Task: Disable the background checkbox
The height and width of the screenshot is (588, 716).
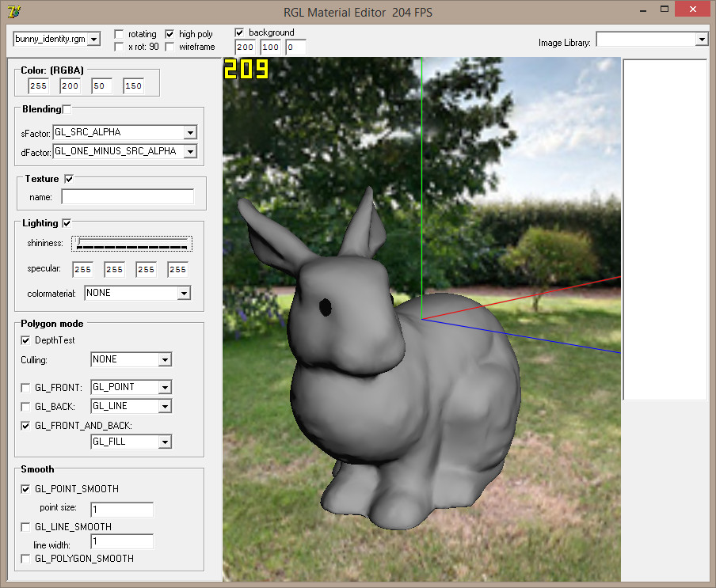Action: [x=239, y=32]
